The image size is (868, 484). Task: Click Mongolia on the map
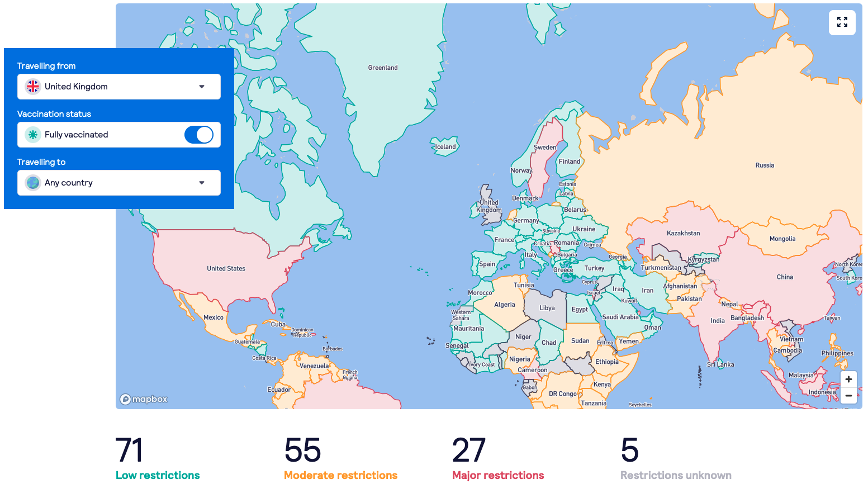(x=782, y=239)
